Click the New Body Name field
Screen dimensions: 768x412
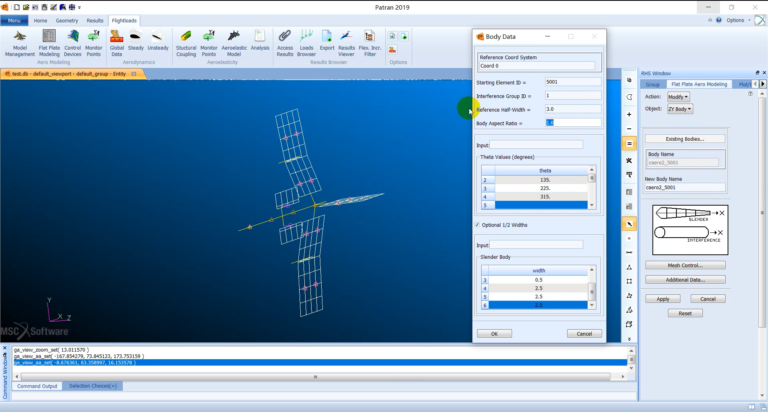685,187
